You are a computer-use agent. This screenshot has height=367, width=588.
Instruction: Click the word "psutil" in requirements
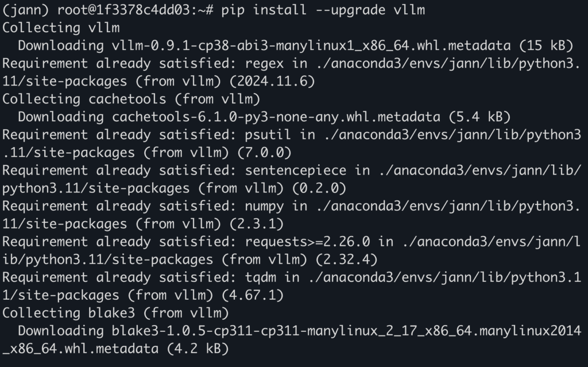[269, 134]
